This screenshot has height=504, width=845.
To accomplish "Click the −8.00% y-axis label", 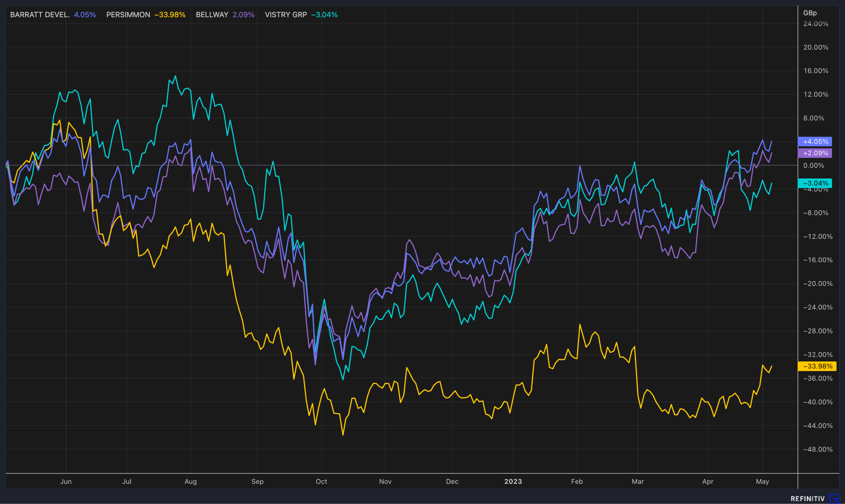I will coord(816,213).
